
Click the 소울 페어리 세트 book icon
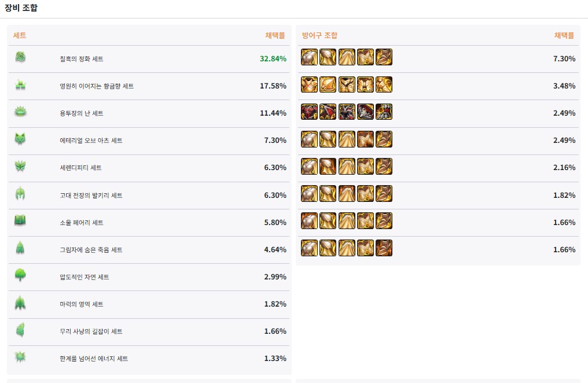[20, 221]
